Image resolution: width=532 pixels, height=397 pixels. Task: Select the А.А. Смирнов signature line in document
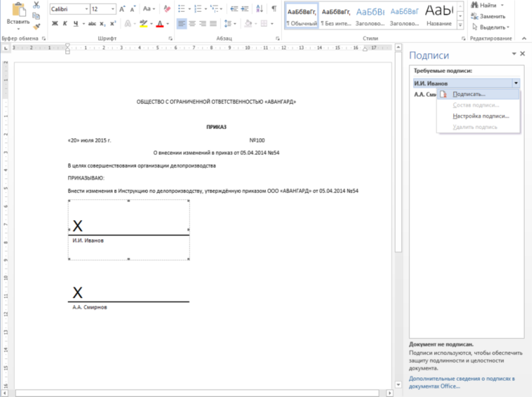[x=129, y=297]
